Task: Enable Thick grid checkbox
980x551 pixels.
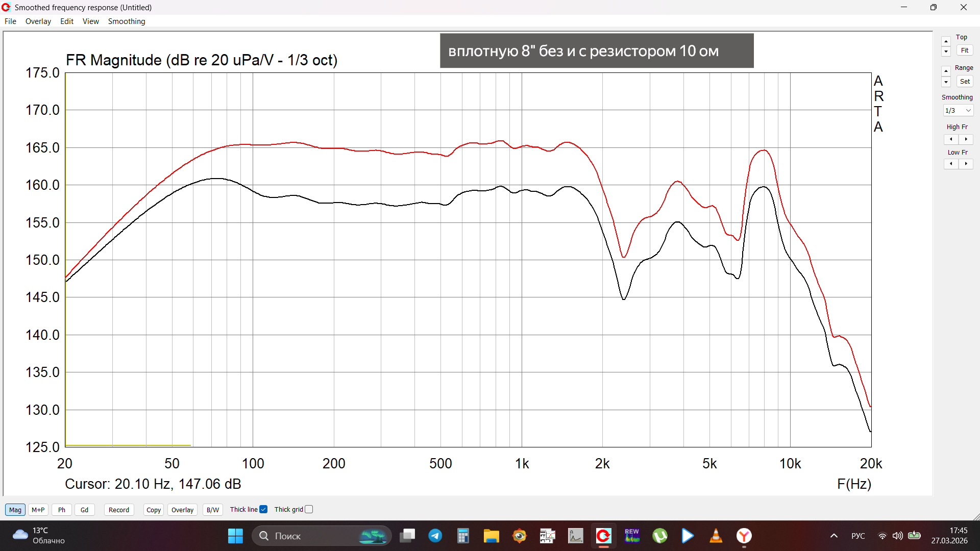Action: pyautogui.click(x=309, y=509)
